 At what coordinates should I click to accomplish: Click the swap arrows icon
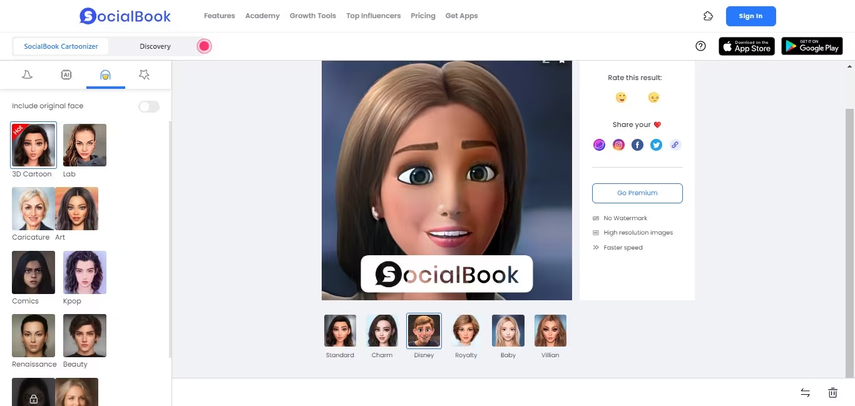tap(805, 392)
